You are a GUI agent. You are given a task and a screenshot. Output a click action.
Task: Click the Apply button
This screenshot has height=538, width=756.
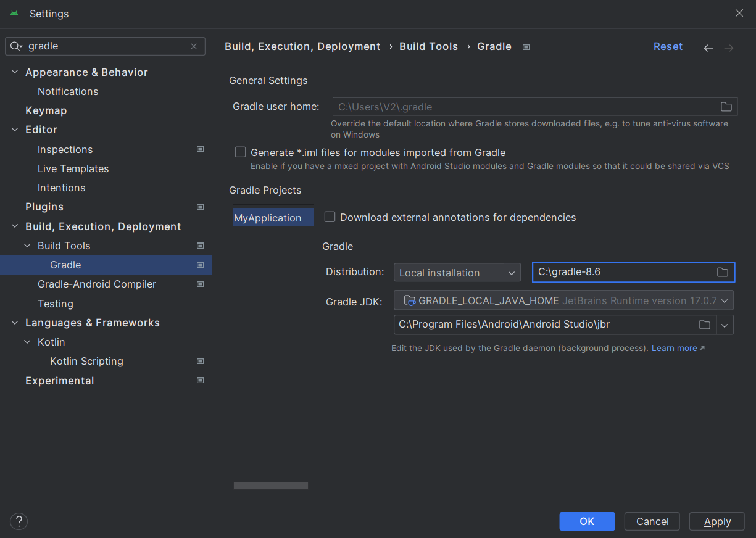[x=717, y=521]
